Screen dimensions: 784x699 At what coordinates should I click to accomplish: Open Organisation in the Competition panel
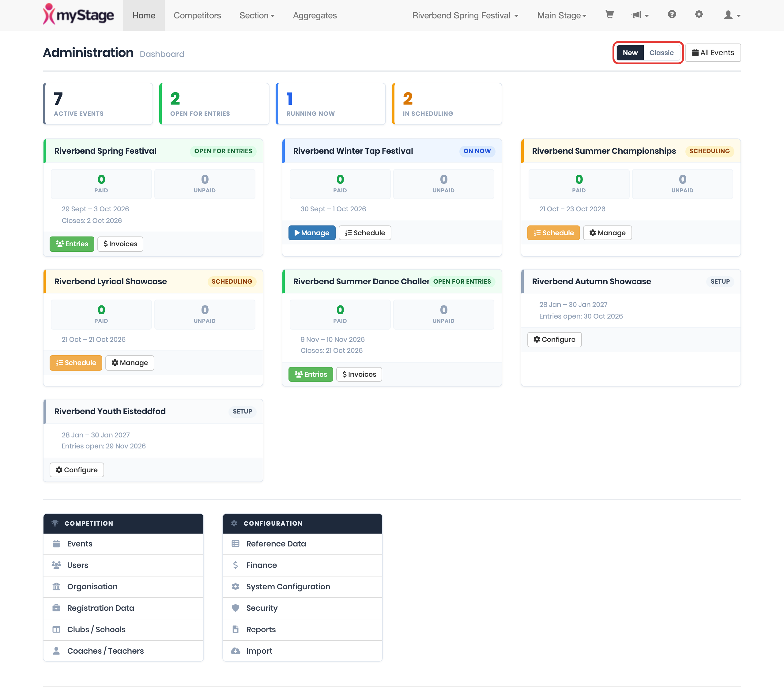click(123, 587)
